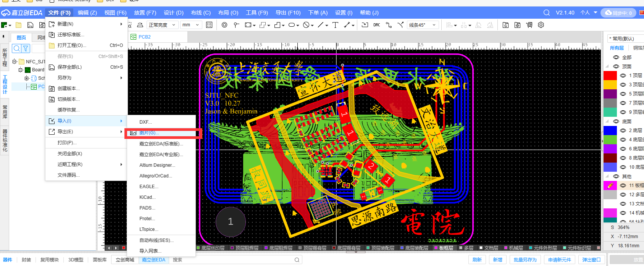
Task: Click the 同步中 cloud sync button
Action: click(x=618, y=13)
